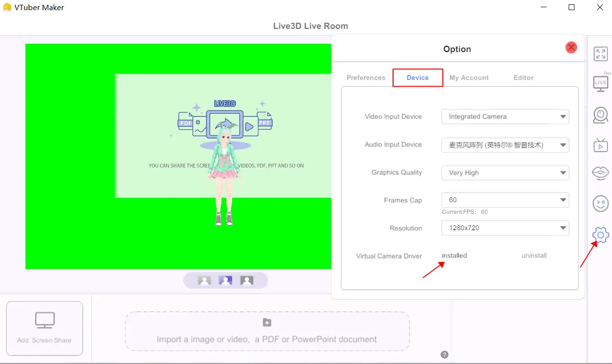Select the Device tab
This screenshot has height=364, width=612.
[x=417, y=78]
